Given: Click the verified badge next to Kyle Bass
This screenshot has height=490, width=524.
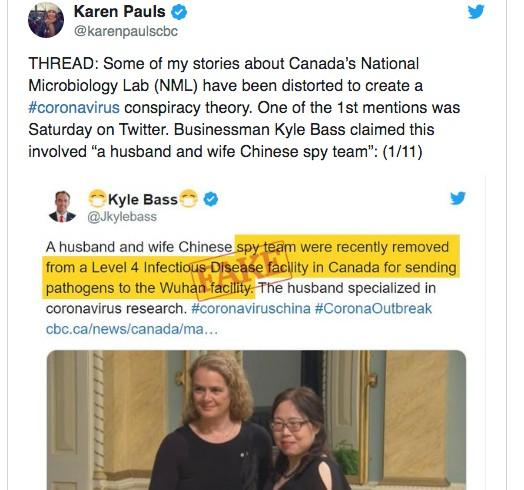Looking at the screenshot, I should pyautogui.click(x=211, y=199).
